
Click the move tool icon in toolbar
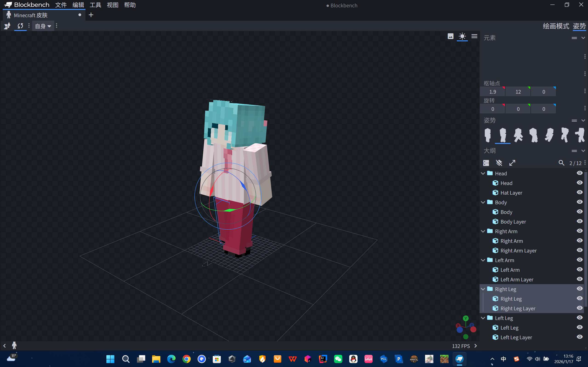coord(7,26)
